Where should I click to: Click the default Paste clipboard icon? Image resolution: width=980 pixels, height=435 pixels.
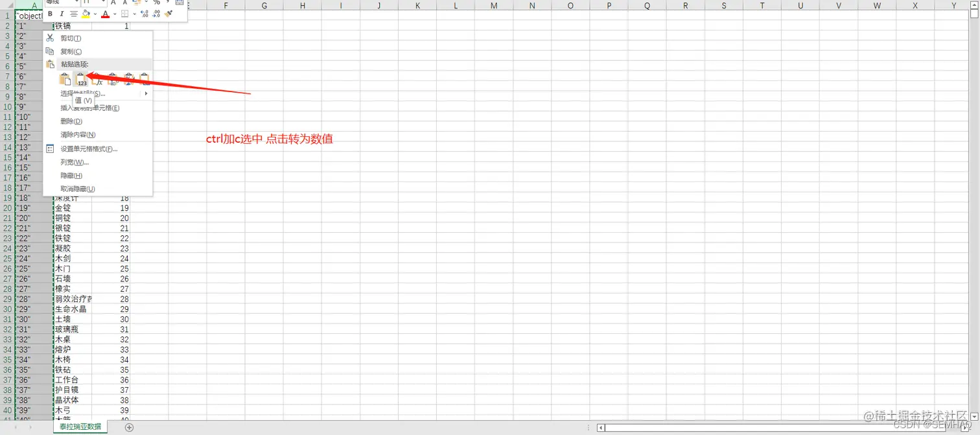click(65, 79)
